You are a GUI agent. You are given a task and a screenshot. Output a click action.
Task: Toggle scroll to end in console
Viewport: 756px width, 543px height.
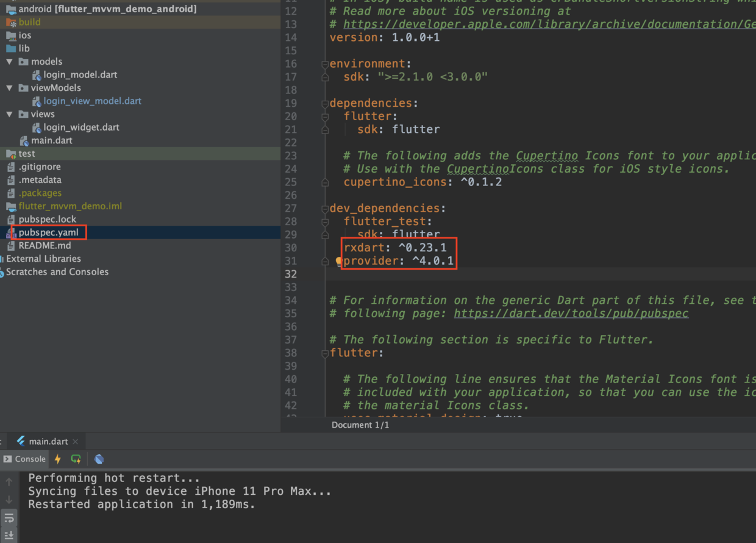[x=9, y=535]
